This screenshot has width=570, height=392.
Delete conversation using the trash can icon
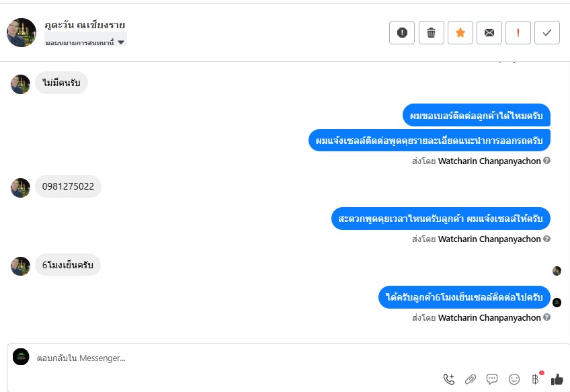coord(431,33)
